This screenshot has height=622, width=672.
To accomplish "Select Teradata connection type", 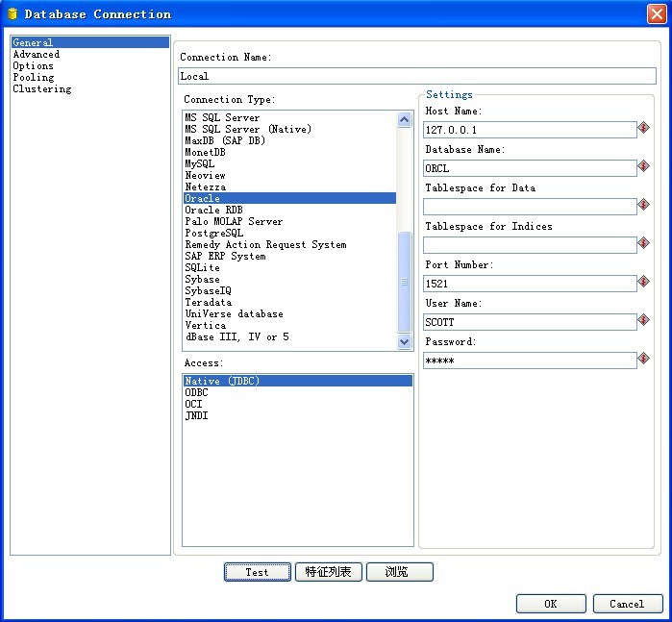I will click(x=289, y=302).
